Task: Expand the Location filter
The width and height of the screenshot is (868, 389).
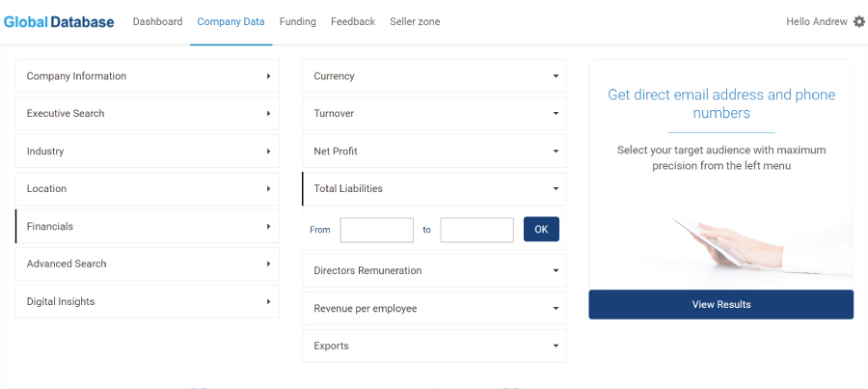Action: pos(148,189)
